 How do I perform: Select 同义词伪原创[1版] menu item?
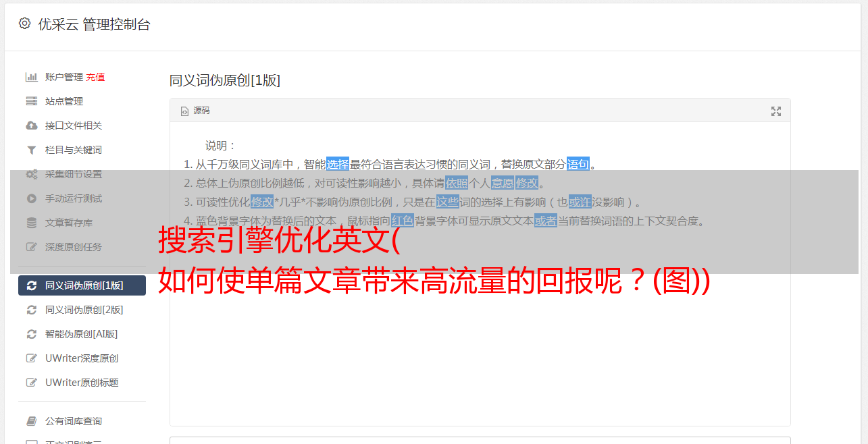pos(82,285)
